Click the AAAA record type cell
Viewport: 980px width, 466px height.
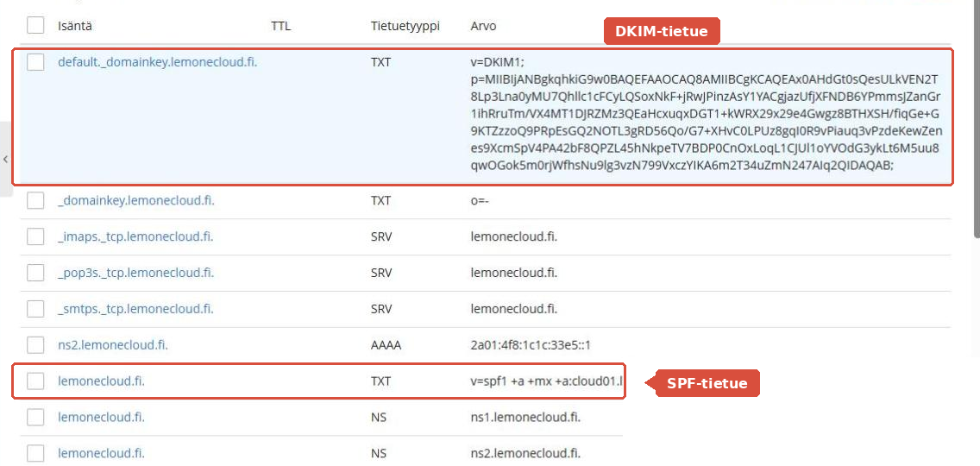click(x=386, y=345)
